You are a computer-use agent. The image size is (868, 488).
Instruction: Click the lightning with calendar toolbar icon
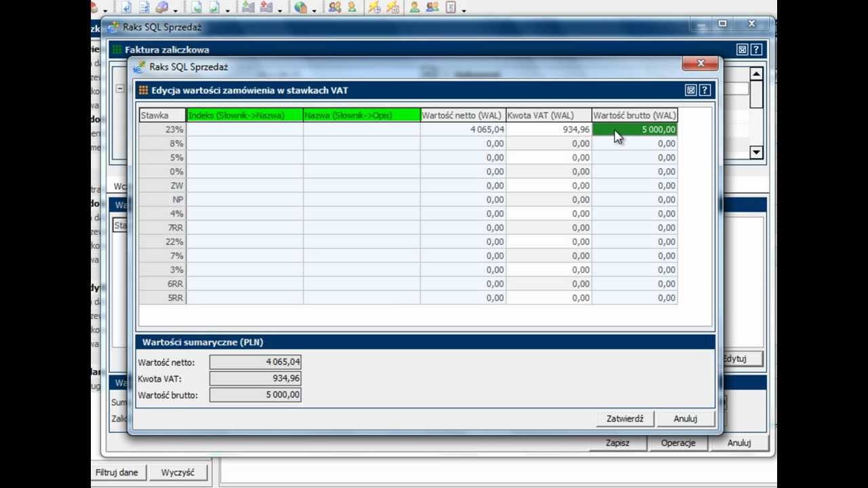pyautogui.click(x=392, y=7)
